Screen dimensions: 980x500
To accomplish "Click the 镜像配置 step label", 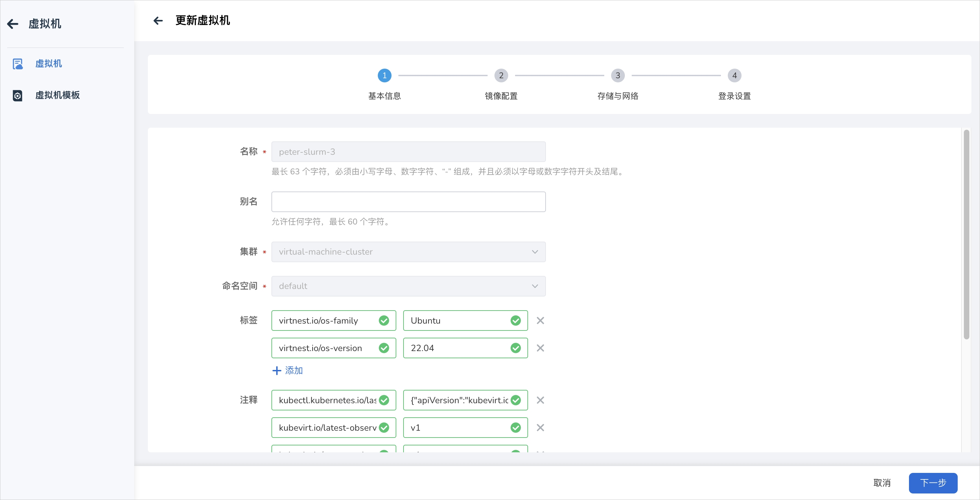I will pyautogui.click(x=501, y=96).
